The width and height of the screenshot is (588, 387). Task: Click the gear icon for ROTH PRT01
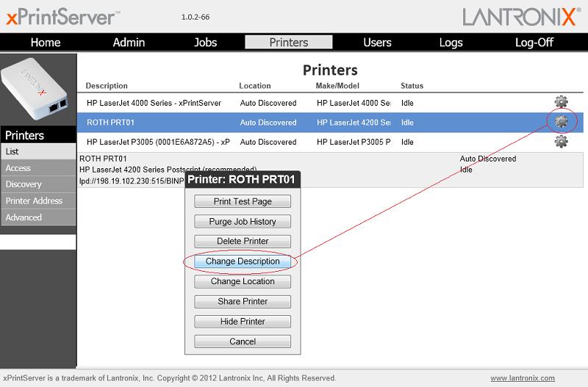point(561,122)
